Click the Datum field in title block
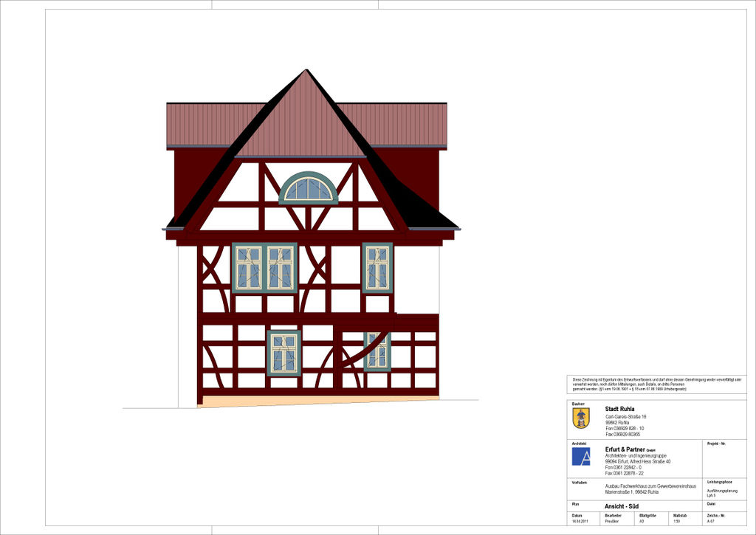 pos(578,518)
